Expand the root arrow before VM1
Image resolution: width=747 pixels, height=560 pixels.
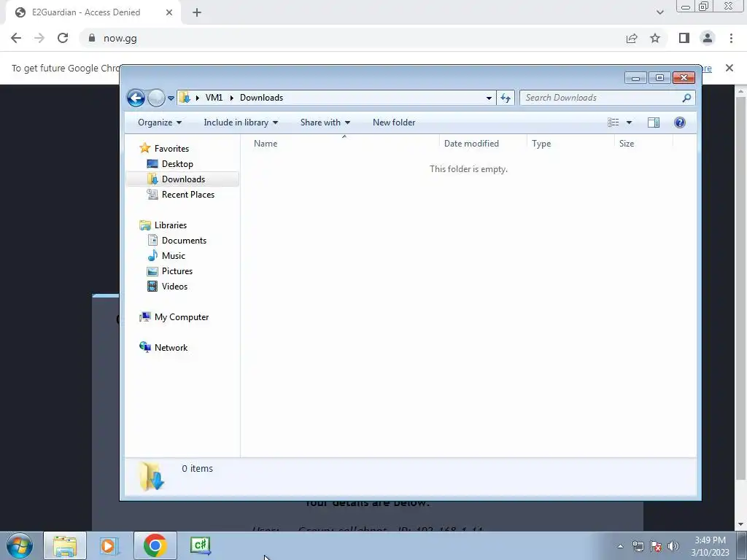point(197,98)
